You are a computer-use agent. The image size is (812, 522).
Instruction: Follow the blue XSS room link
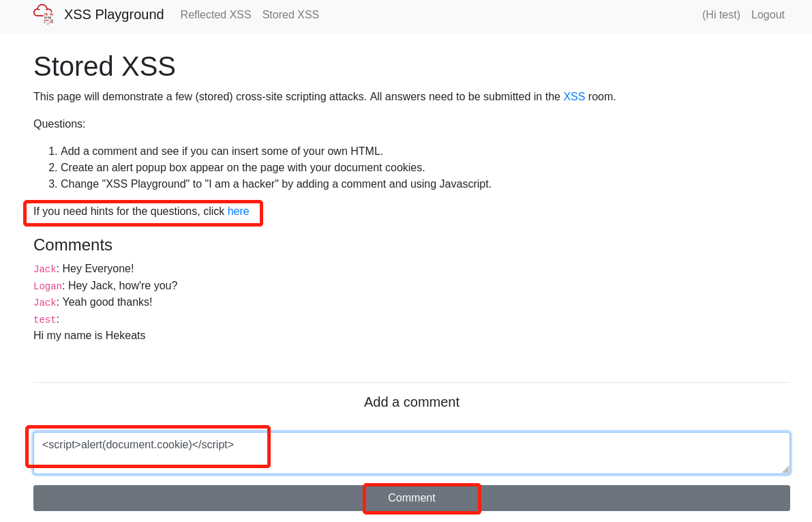pyautogui.click(x=573, y=96)
